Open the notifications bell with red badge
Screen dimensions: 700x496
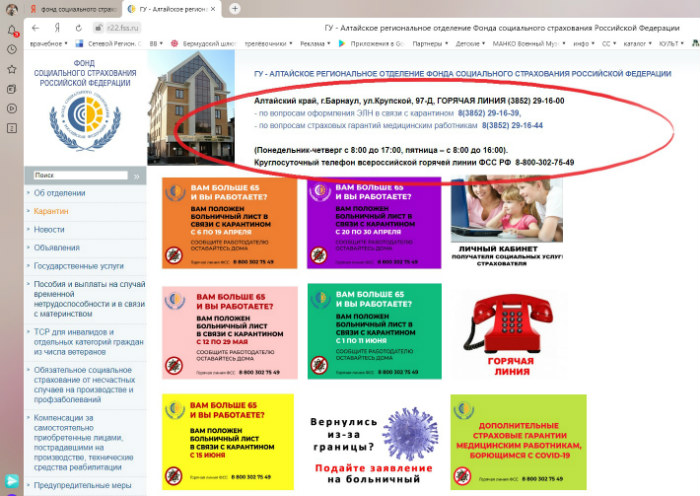(x=12, y=30)
